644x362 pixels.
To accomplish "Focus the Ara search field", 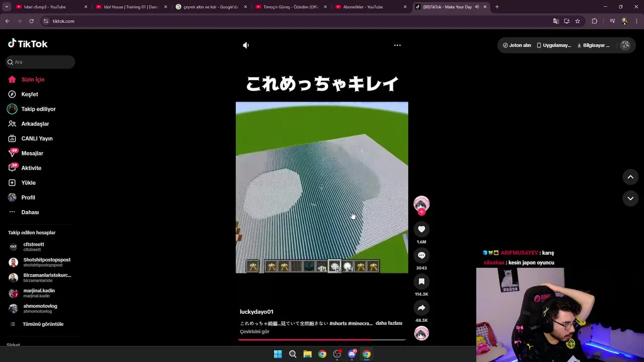I will point(40,62).
